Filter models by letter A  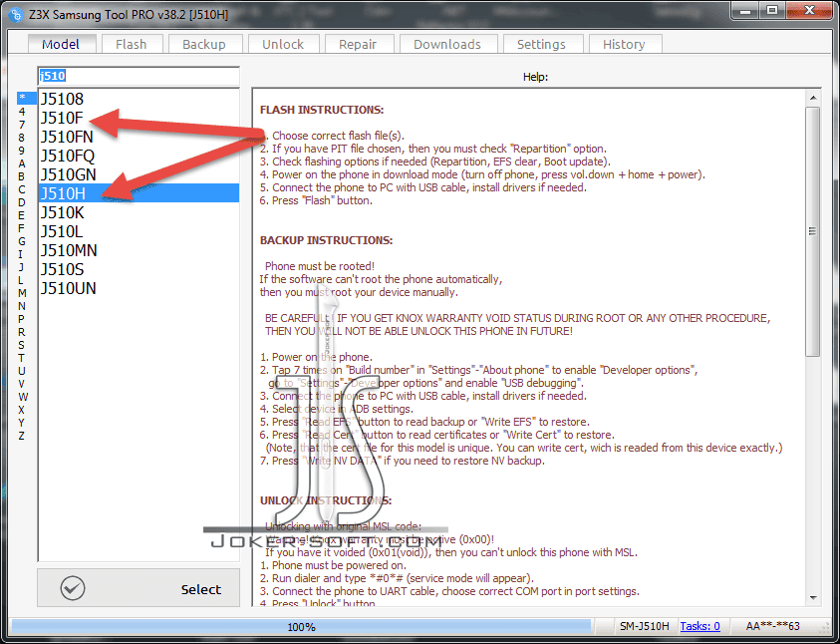[x=22, y=163]
